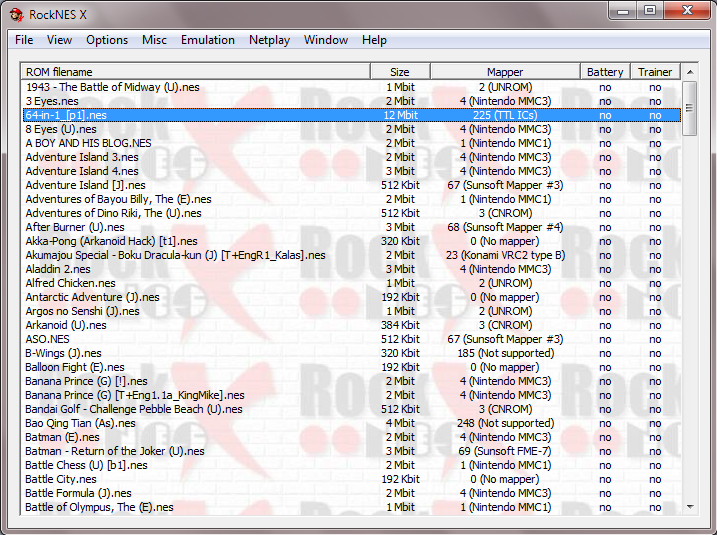Click the scrollbar down arrow
Image resolution: width=717 pixels, height=535 pixels.
690,507
